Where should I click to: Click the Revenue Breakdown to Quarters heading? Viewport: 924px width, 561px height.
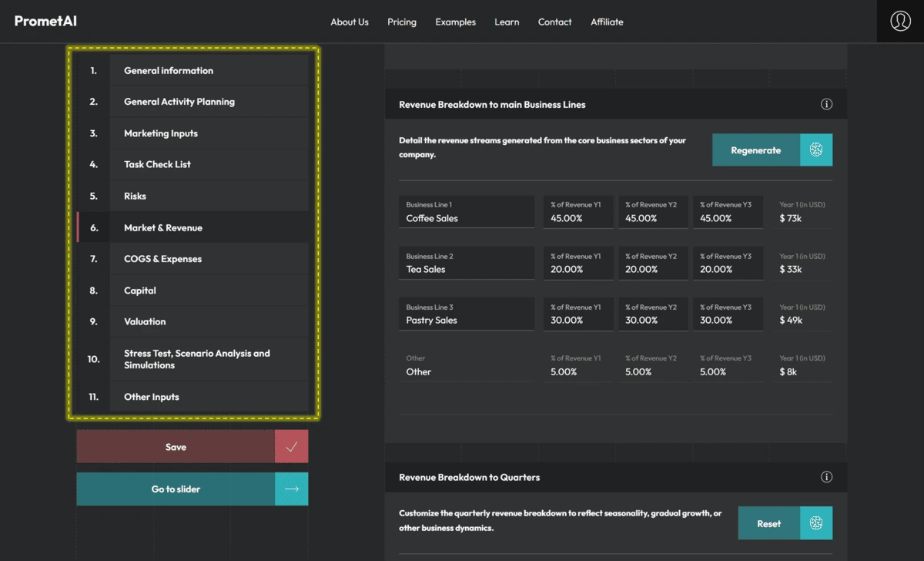[x=469, y=477]
